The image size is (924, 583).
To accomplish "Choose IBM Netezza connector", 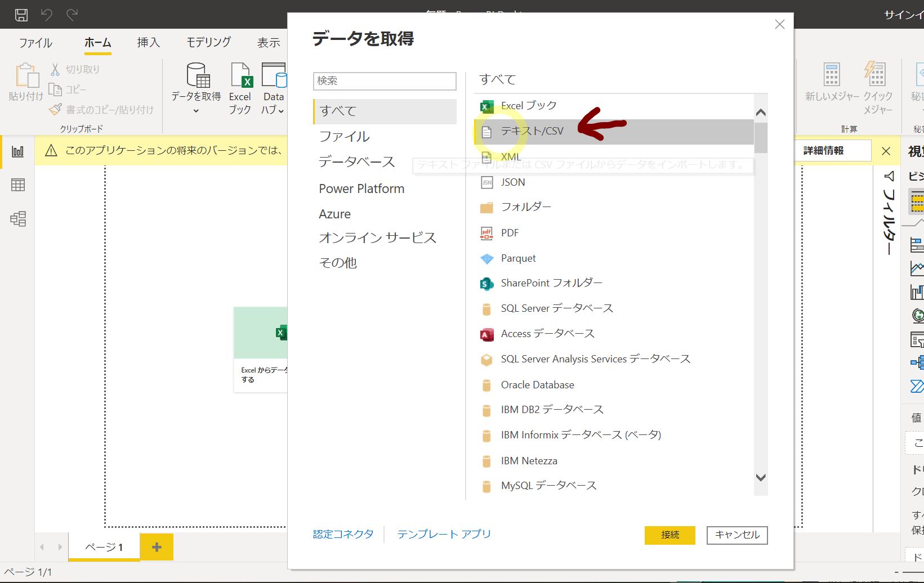I will point(614,461).
